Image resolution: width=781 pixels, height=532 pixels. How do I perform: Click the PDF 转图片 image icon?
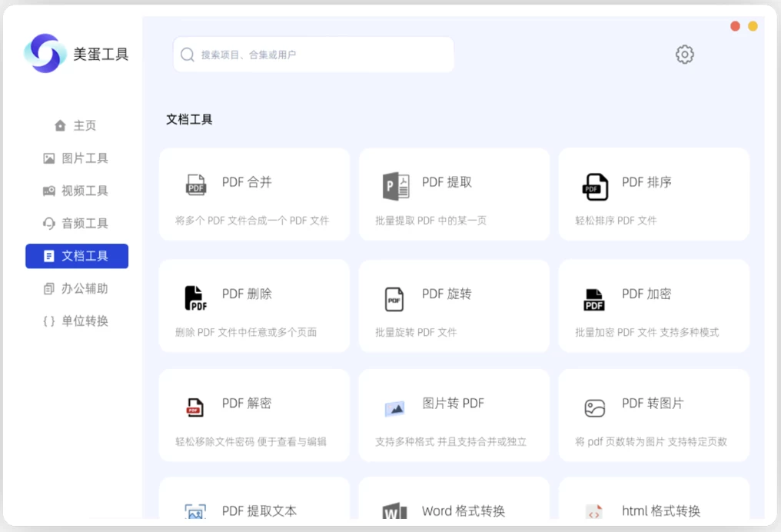tap(595, 408)
